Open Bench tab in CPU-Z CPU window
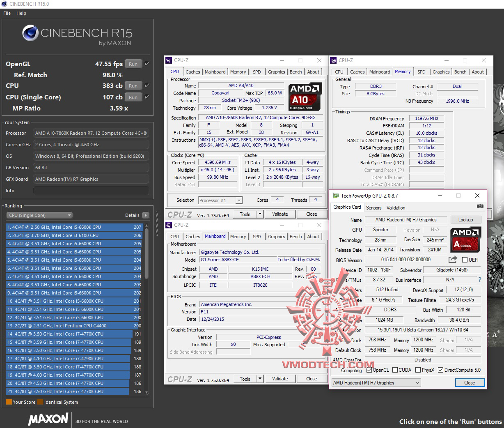Screen dimensions: 504x428 click(x=296, y=72)
